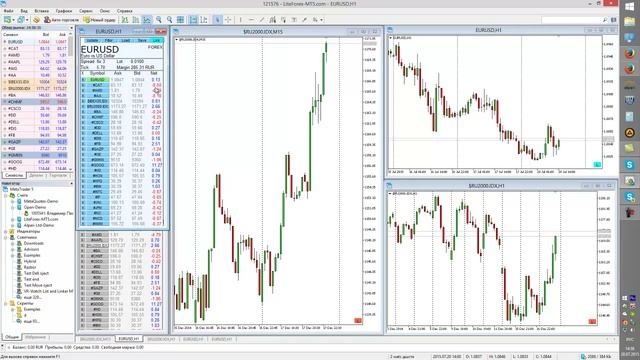Switch chart to candlesticks mode
This screenshot has height=360, width=640.
click(x=136, y=20)
